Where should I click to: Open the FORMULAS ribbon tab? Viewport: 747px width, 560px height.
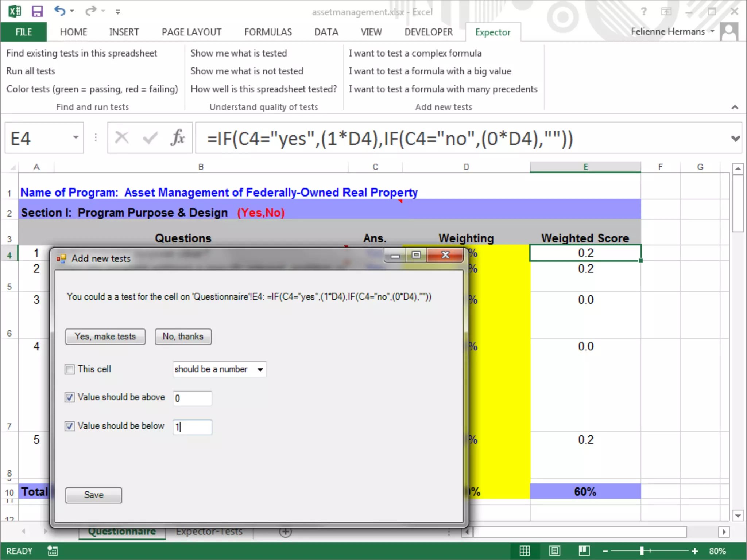point(268,32)
